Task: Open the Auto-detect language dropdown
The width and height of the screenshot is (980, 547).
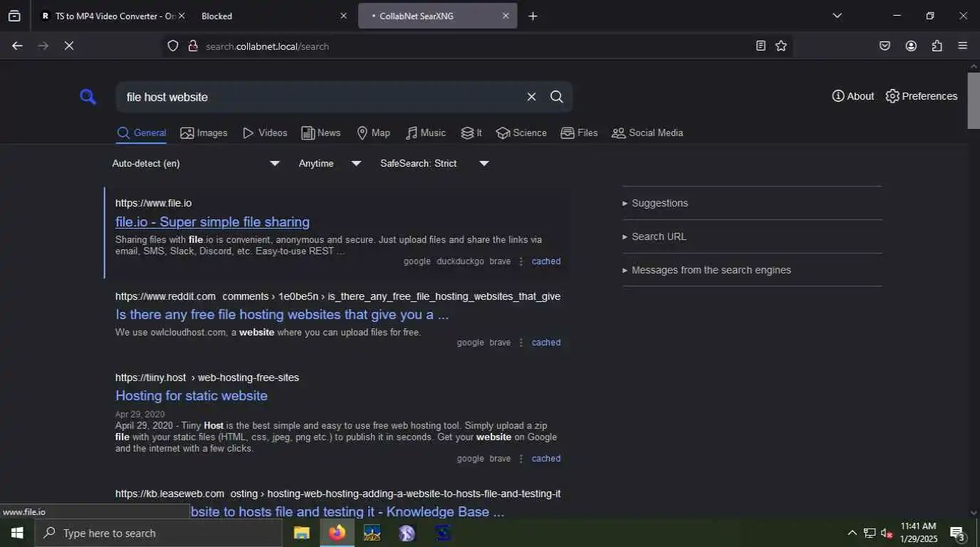Action: [196, 164]
